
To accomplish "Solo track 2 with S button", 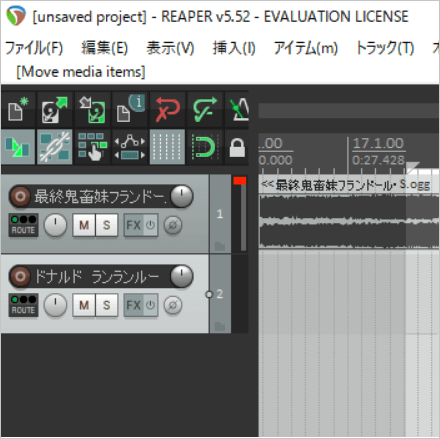I will coord(107,305).
